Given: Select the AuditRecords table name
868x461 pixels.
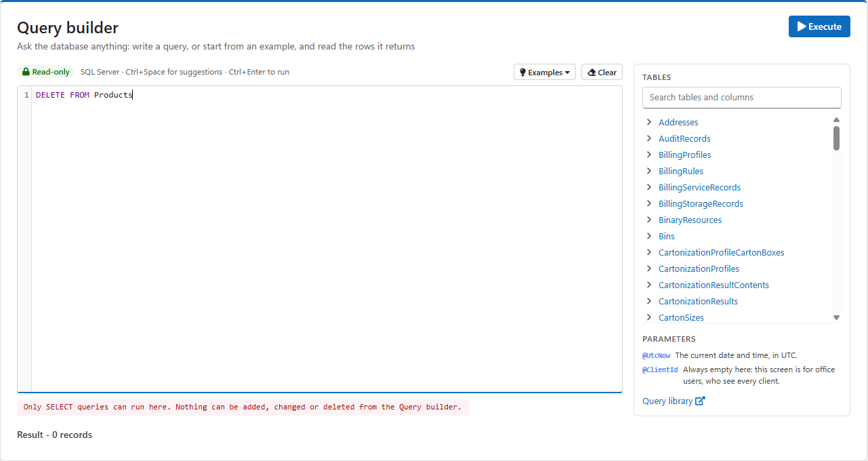Looking at the screenshot, I should click(x=684, y=139).
